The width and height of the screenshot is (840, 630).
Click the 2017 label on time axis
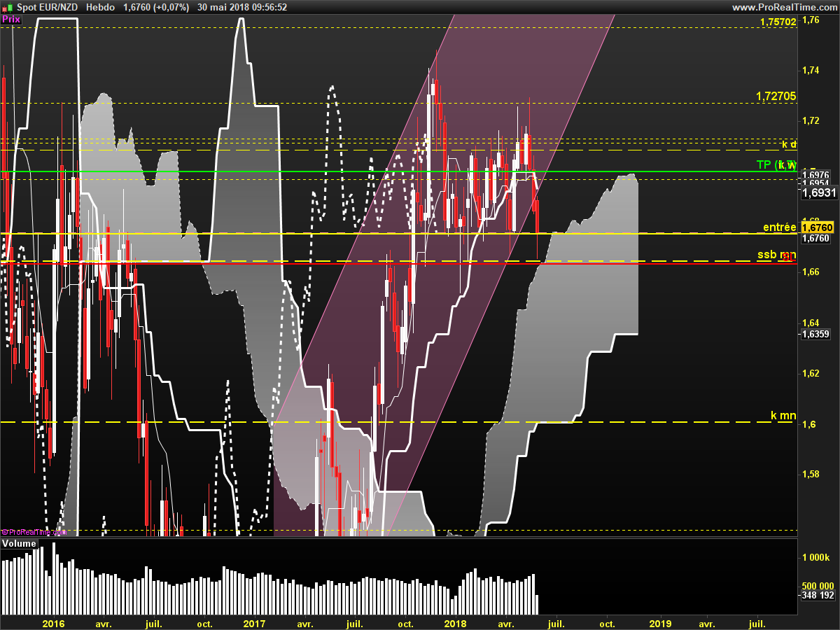254,623
